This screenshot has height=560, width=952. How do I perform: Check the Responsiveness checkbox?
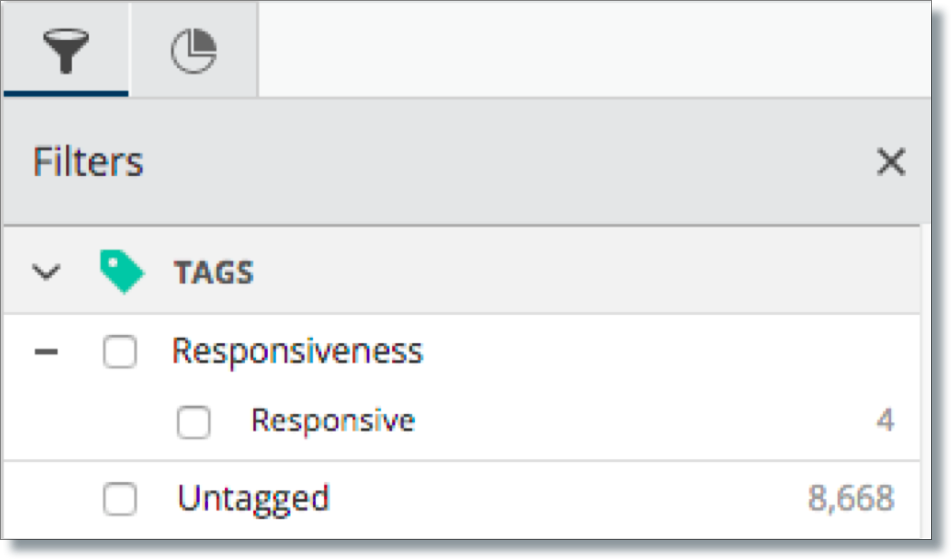tap(120, 351)
